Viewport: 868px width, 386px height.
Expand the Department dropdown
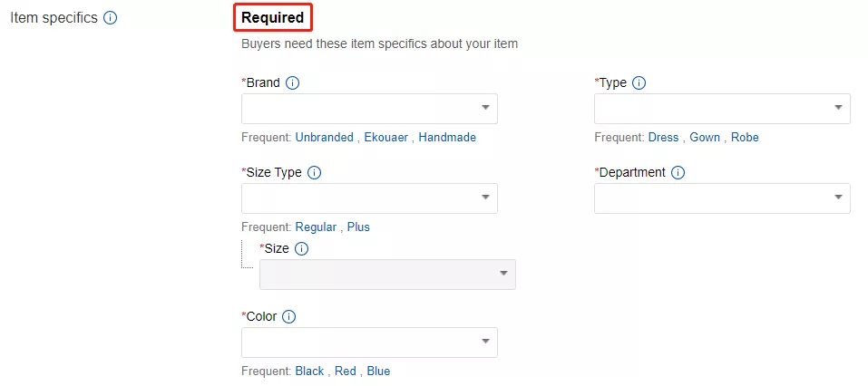pyautogui.click(x=722, y=198)
